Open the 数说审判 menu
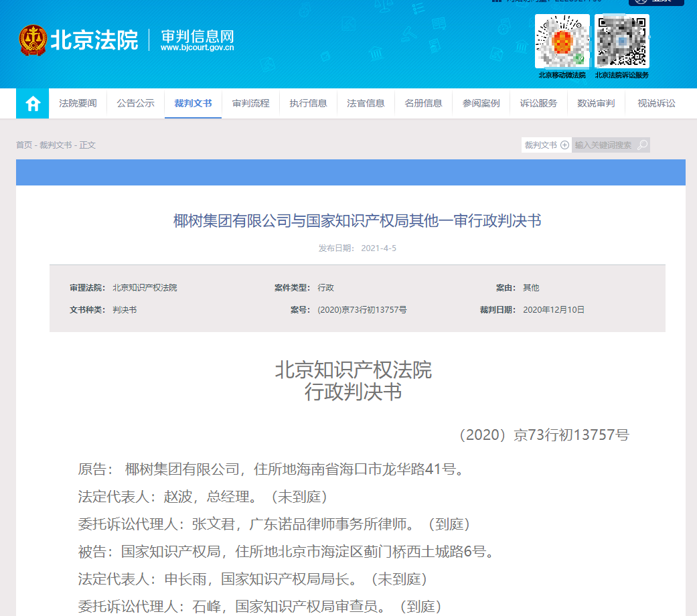Viewport: 697px width, 616px height. (596, 104)
